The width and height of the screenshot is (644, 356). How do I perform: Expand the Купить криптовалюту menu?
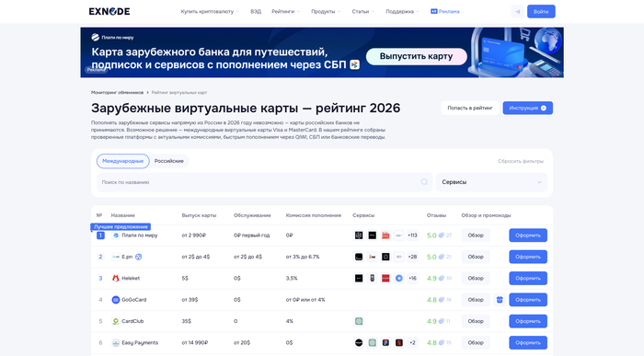pyautogui.click(x=210, y=11)
